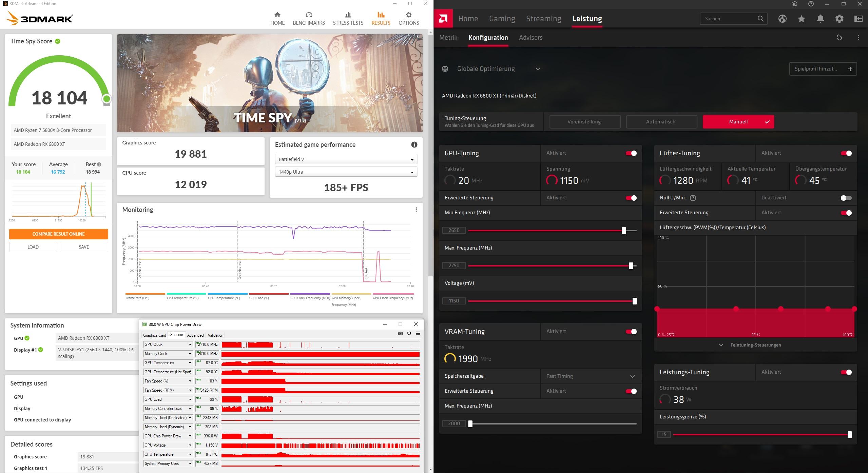The width and height of the screenshot is (868, 473).
Task: Open the Speicherzeitgabe Fast Timing dropdown
Action: 591,376
